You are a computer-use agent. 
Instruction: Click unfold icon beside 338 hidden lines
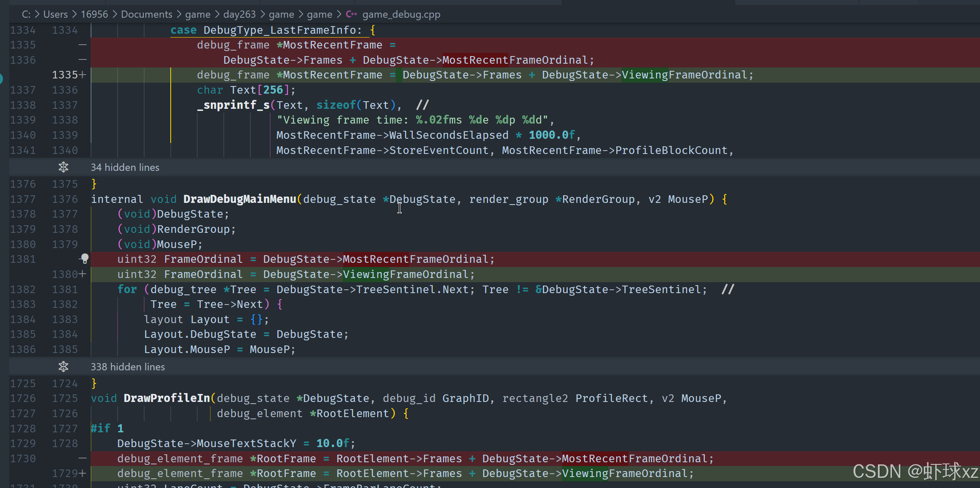(63, 367)
